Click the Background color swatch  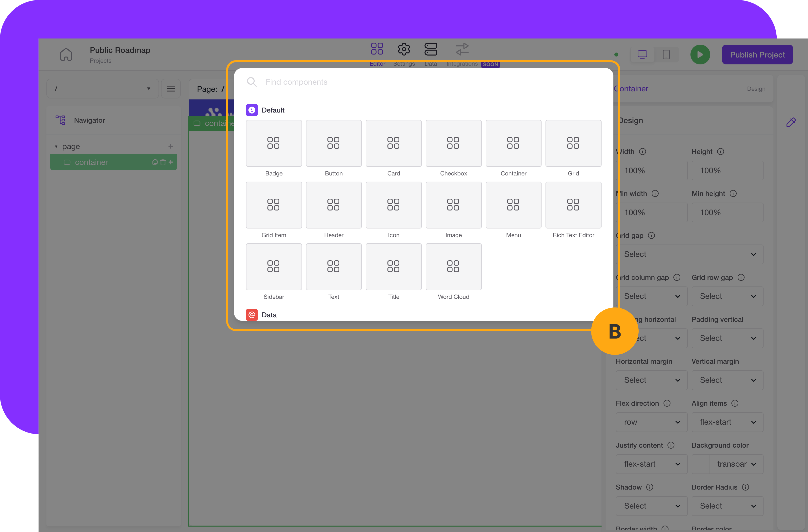(x=700, y=464)
